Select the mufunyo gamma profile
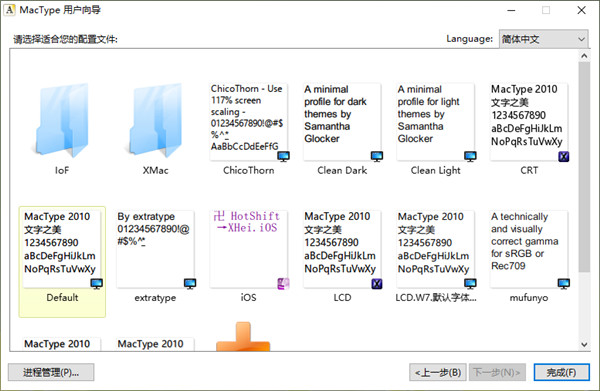This screenshot has width=600, height=391. [529, 249]
